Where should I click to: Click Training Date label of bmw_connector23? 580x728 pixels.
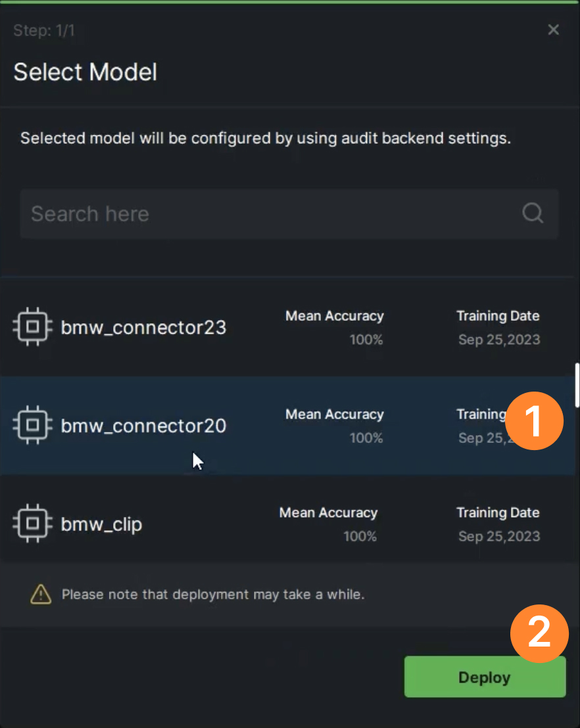tap(498, 316)
